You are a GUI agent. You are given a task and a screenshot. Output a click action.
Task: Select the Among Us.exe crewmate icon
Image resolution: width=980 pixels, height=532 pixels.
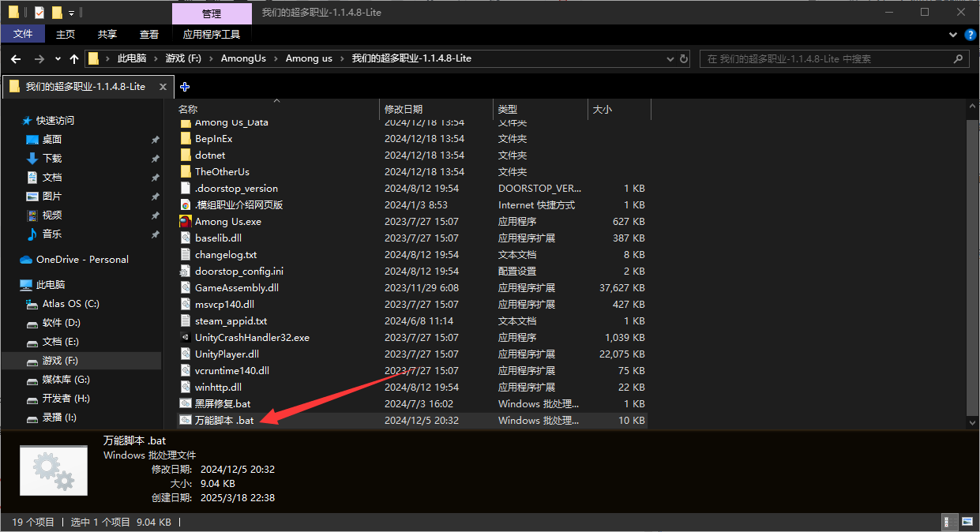click(x=186, y=221)
